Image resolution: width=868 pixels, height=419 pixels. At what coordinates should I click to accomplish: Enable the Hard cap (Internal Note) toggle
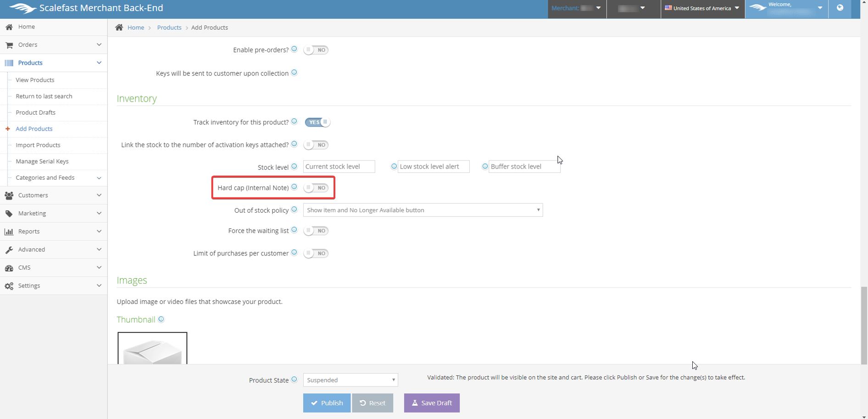[x=316, y=188]
